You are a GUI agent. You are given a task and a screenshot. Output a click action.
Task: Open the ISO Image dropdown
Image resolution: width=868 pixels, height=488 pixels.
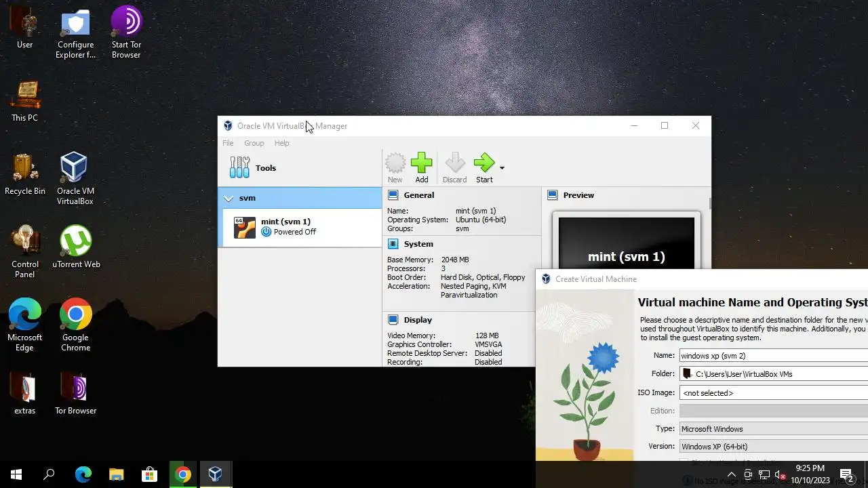pyautogui.click(x=773, y=393)
